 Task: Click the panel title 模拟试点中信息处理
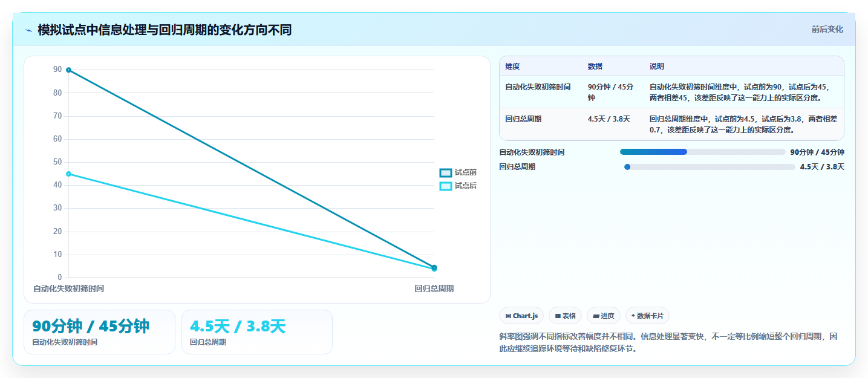(x=165, y=30)
